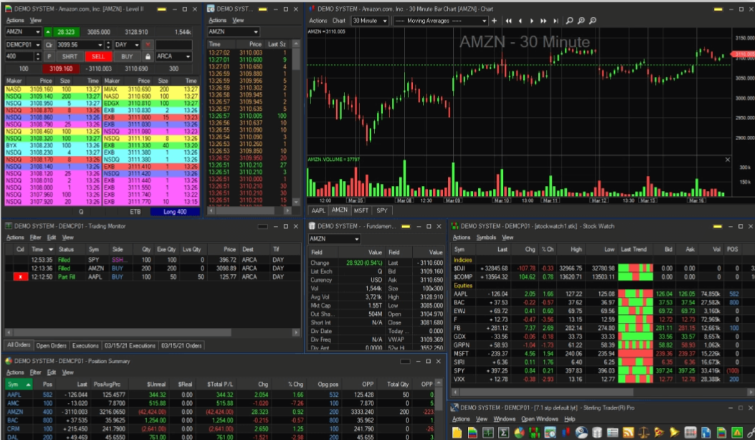Open the gray keypad grid icon
This screenshot has height=440, width=755.
[690, 432]
